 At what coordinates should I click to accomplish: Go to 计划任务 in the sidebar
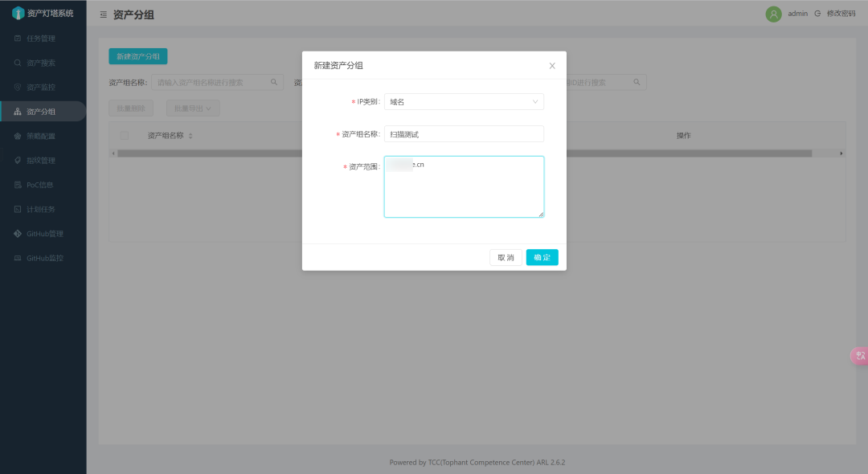[x=40, y=210]
